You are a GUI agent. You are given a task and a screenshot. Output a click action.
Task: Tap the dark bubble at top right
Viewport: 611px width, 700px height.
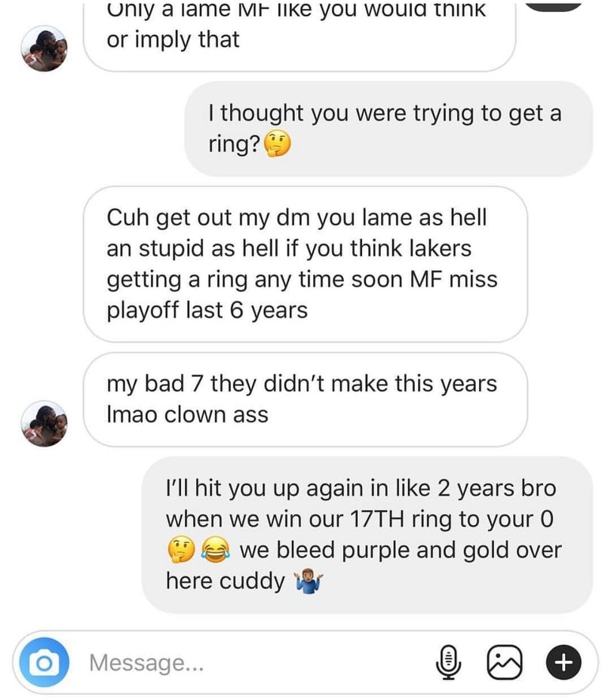coord(554,5)
